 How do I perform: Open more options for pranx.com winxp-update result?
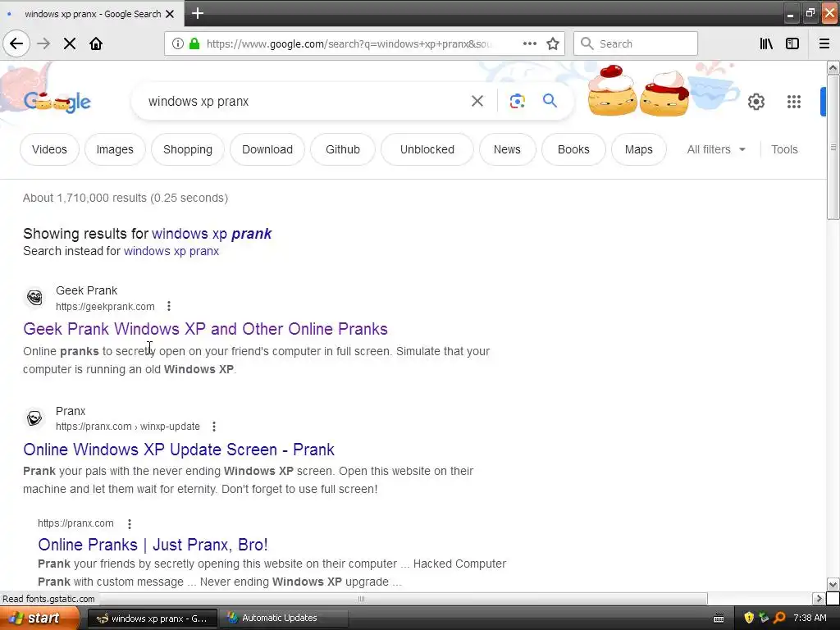pos(214,427)
